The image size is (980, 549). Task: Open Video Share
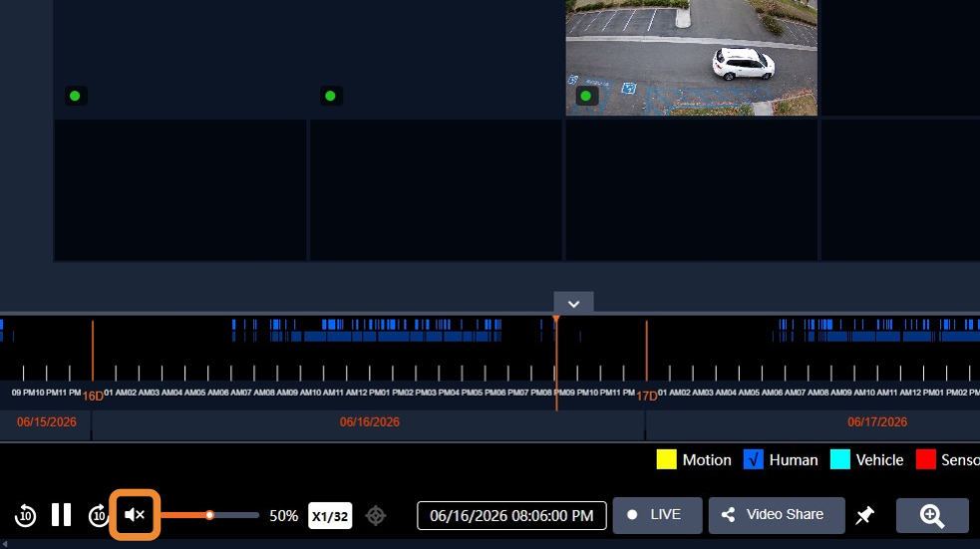pos(777,515)
